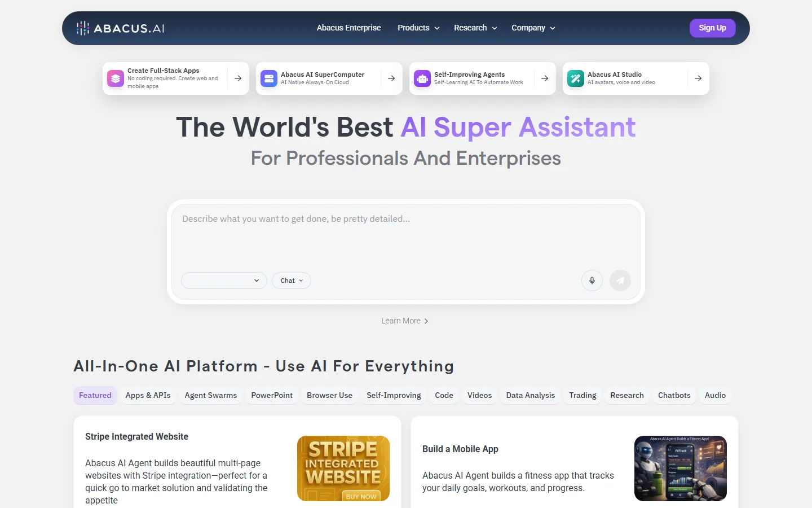Switch to the Agent Swarms tab

211,396
